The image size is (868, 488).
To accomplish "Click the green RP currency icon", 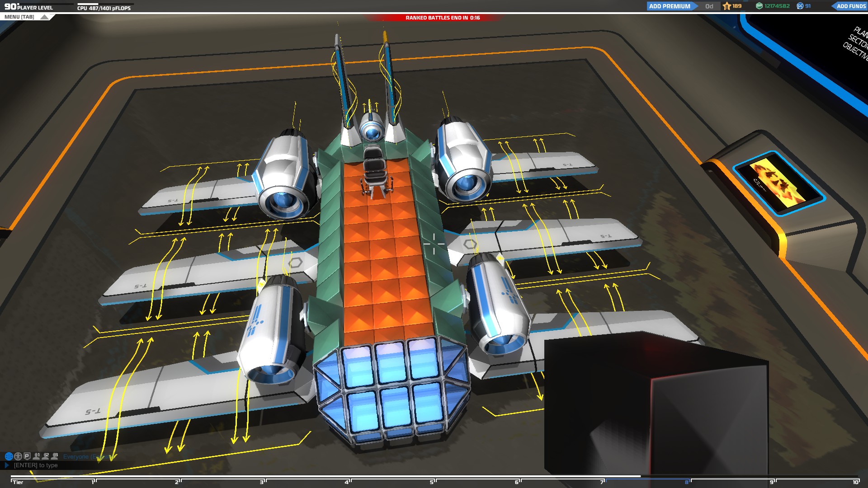I will tap(759, 6).
